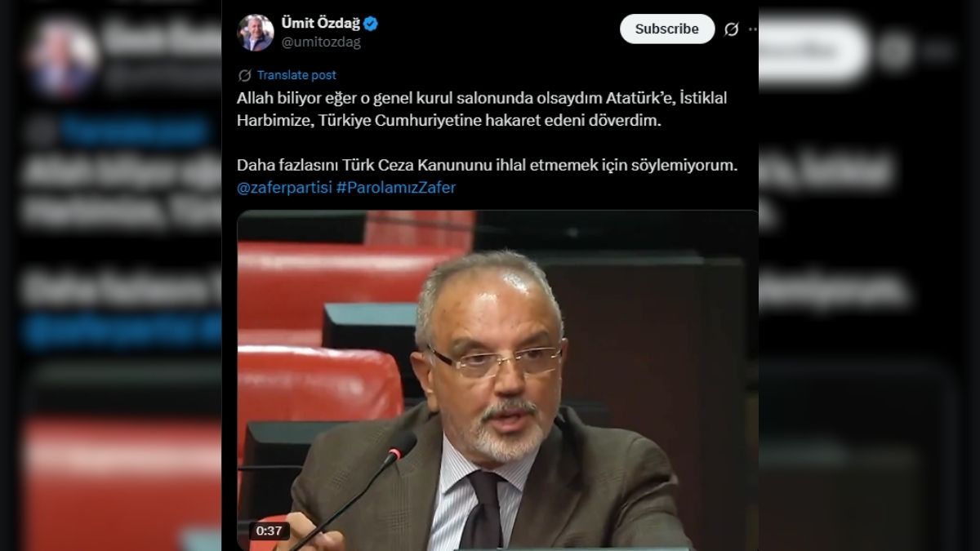Play the embedded parliament video

pyautogui.click(x=497, y=380)
